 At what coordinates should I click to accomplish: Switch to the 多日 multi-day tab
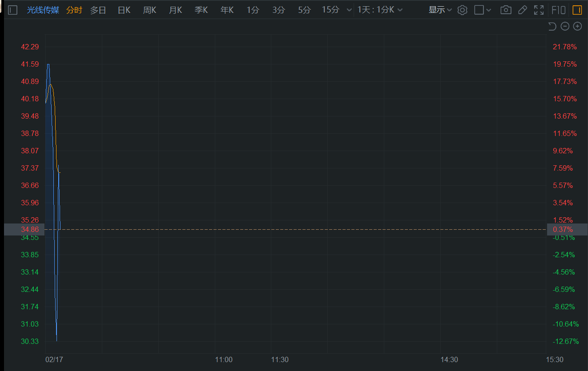[x=98, y=10]
